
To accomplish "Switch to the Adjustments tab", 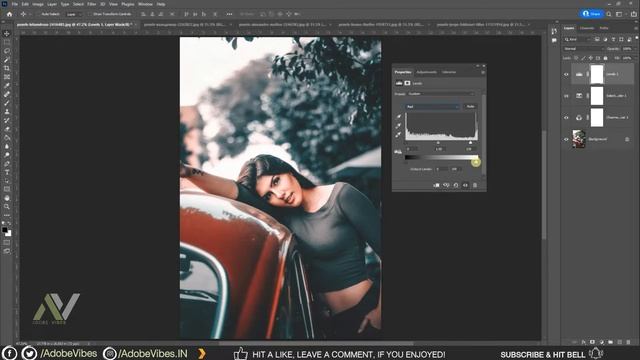I will (427, 72).
